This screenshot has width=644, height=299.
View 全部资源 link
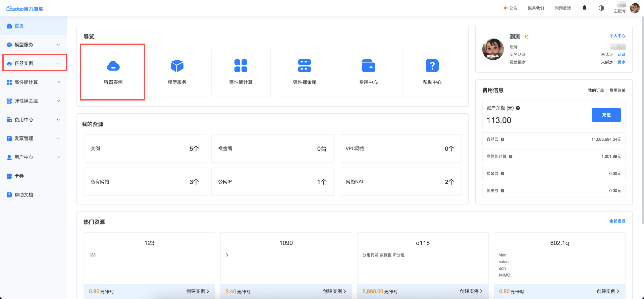[x=618, y=221]
